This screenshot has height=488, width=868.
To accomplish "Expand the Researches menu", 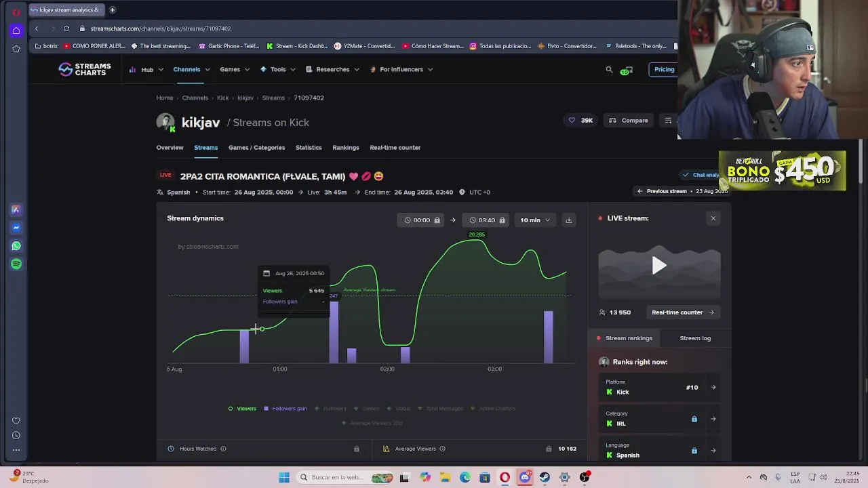I will click(332, 69).
